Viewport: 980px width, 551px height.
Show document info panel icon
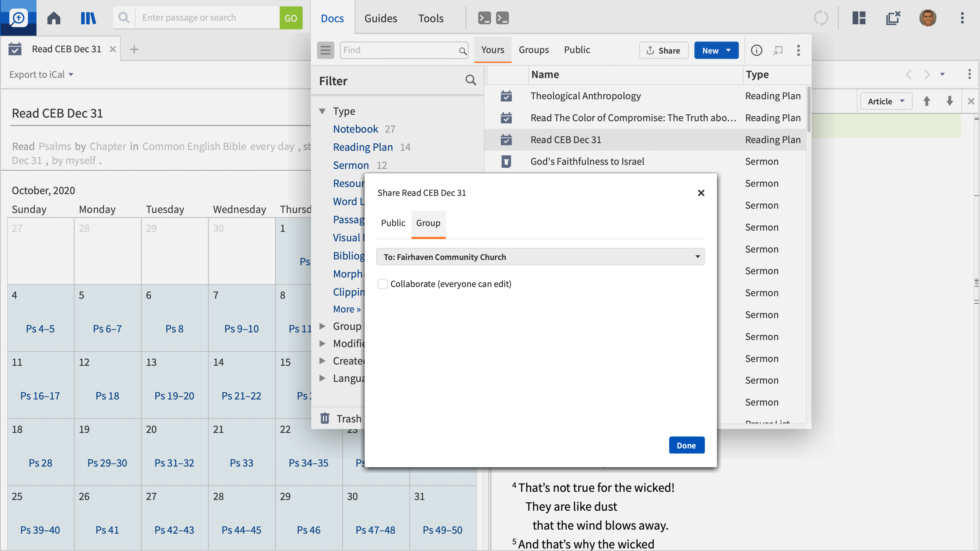(756, 50)
